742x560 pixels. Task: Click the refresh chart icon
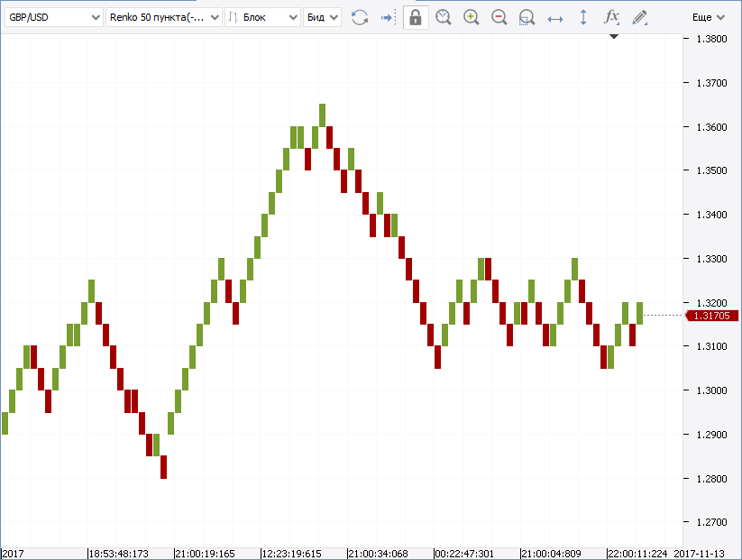pyautogui.click(x=360, y=17)
